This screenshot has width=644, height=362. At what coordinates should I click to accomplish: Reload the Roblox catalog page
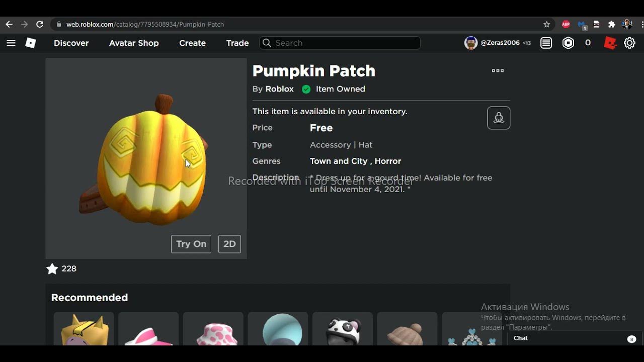(x=40, y=24)
